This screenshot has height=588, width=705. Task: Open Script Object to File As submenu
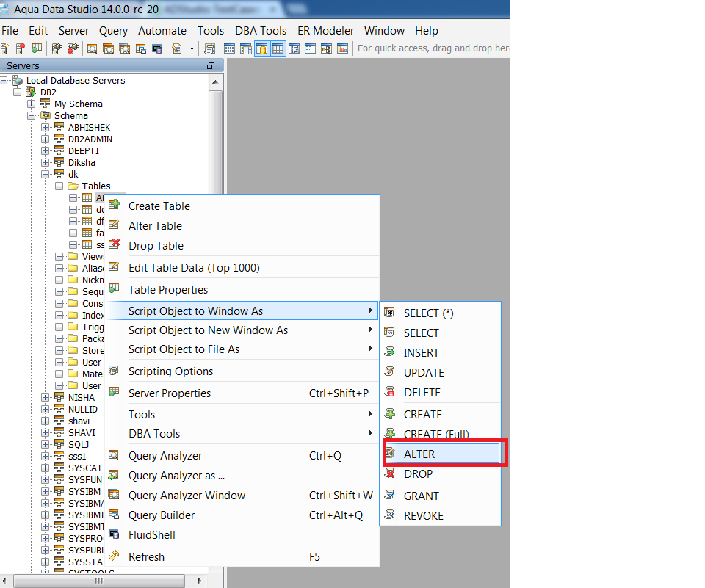(x=243, y=349)
